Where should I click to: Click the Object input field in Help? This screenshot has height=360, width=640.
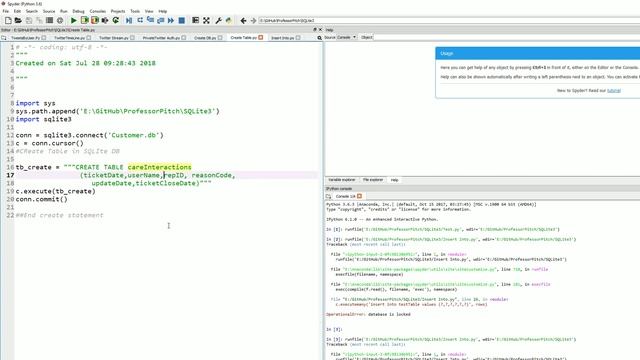(506, 37)
